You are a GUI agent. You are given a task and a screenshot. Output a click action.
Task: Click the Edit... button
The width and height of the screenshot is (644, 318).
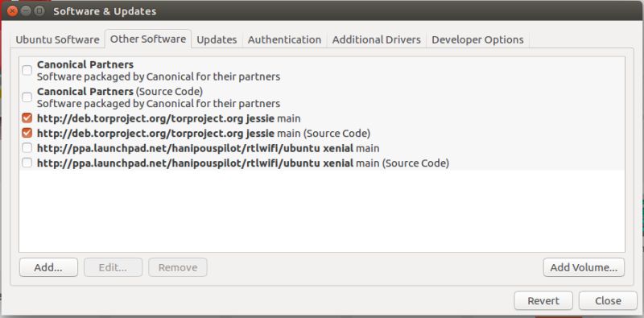point(113,267)
